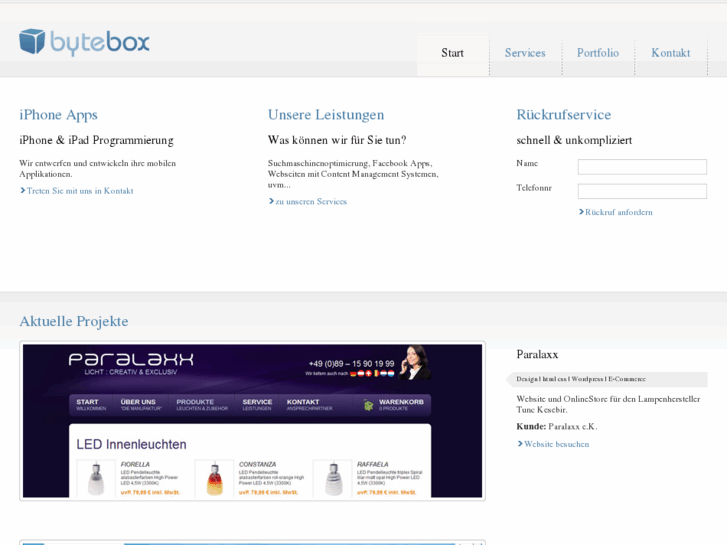Click the chevron before 'Rückruf anfordern'

click(x=581, y=212)
